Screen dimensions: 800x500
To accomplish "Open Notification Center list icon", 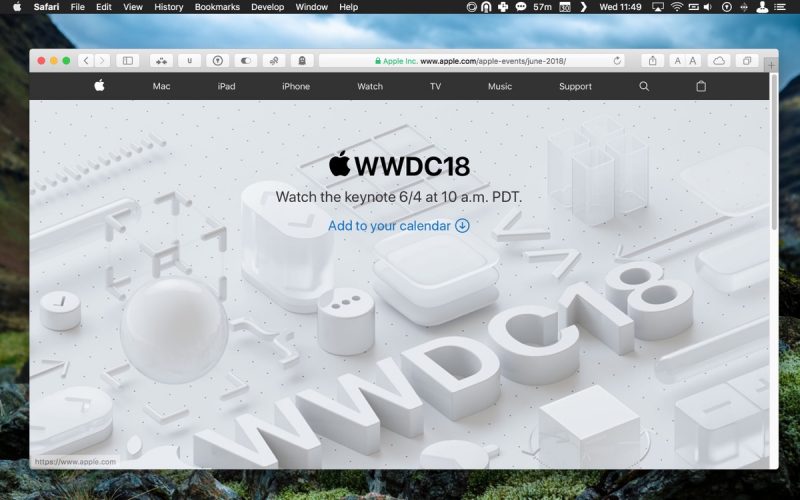I will 780,7.
